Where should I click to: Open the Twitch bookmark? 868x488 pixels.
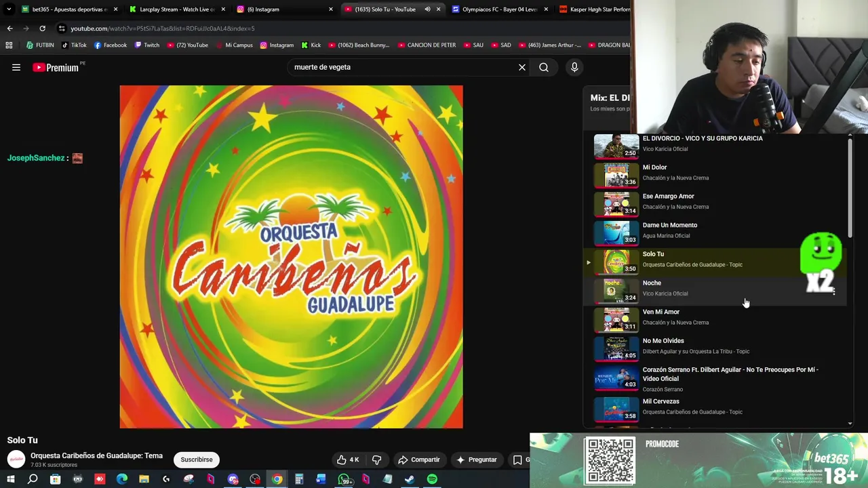point(146,45)
